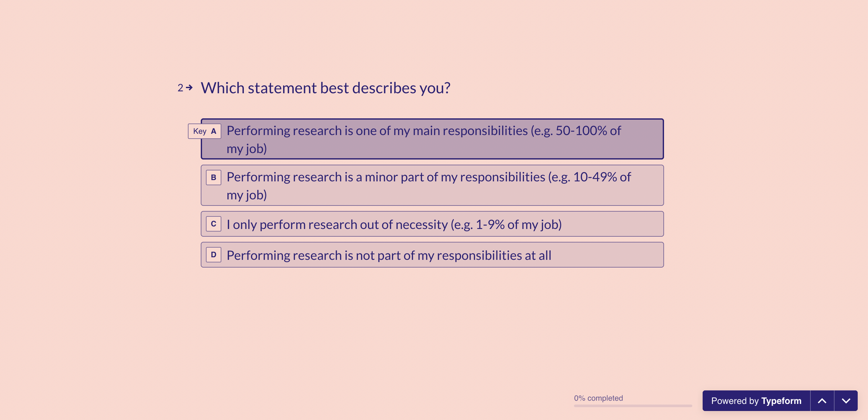Click the 'Key' hint label

pos(200,131)
